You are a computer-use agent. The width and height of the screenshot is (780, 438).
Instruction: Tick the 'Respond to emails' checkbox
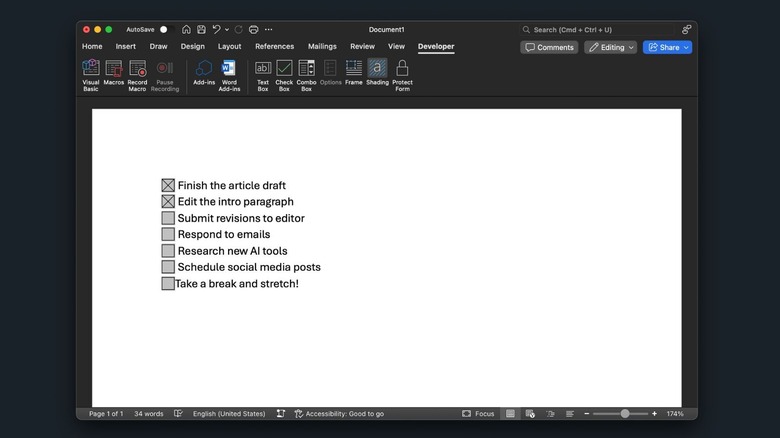tap(168, 234)
